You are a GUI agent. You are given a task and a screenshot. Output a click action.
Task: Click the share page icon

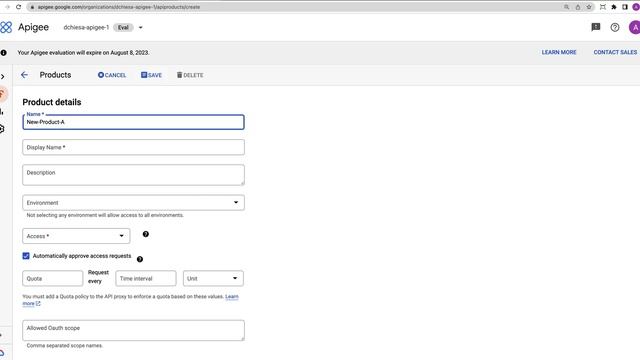[578, 7]
